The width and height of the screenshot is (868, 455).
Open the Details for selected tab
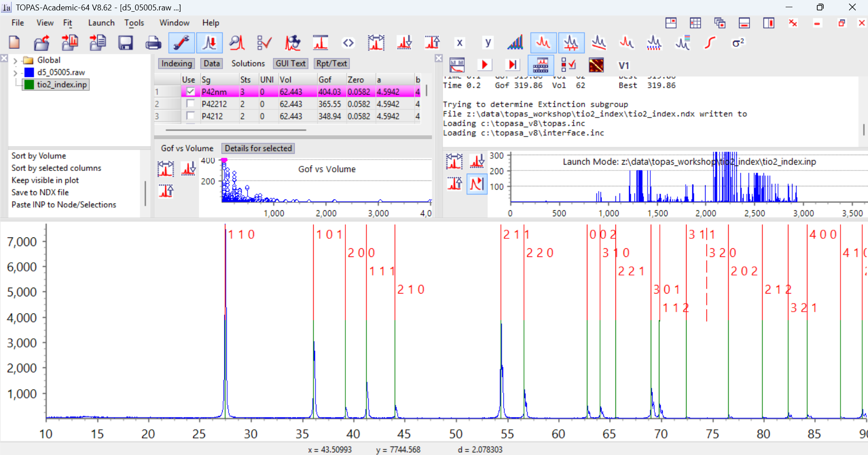[x=258, y=148]
